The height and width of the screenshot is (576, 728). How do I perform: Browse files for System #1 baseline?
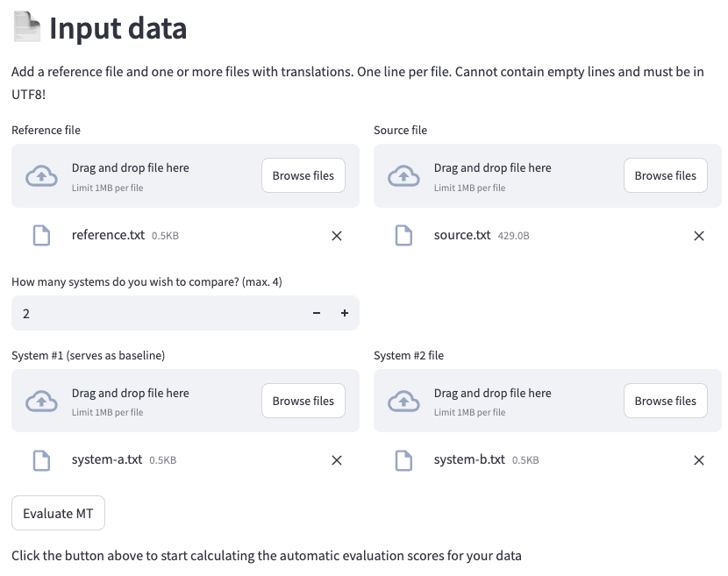tap(303, 401)
